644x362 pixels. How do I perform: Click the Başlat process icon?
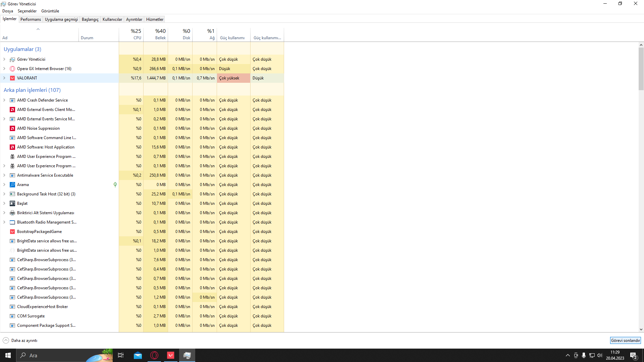12,203
